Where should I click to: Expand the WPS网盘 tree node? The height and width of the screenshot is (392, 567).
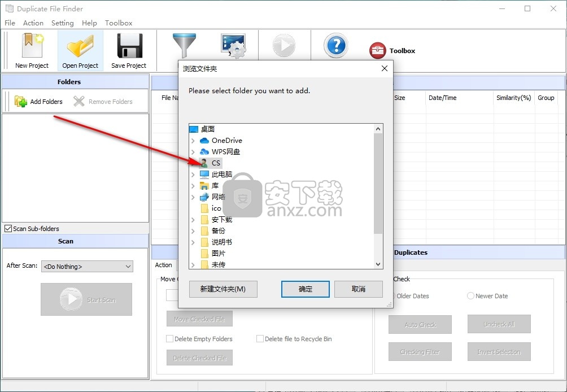(x=193, y=151)
